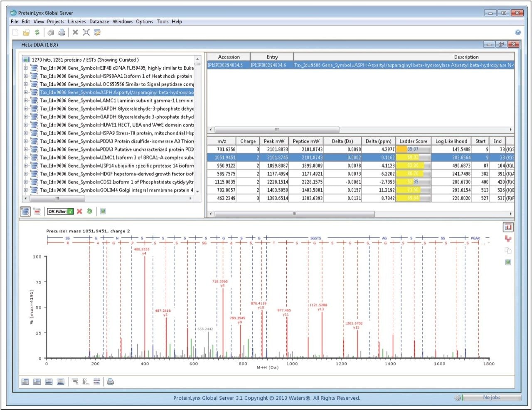The height and width of the screenshot is (411, 532).
Task: Expand the EIF4B cDNA FLJ59405 tree node
Action: pos(26,68)
